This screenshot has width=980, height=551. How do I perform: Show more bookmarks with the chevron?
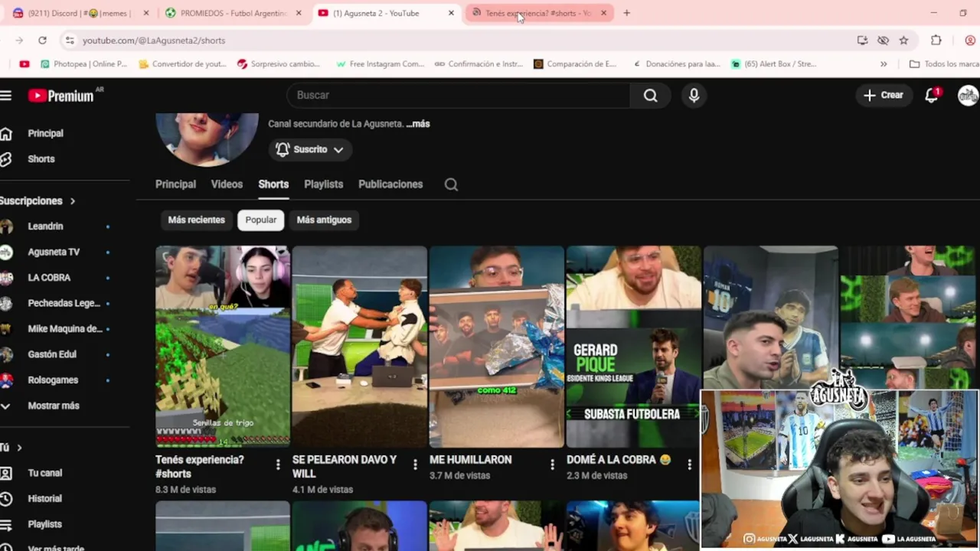click(x=884, y=64)
